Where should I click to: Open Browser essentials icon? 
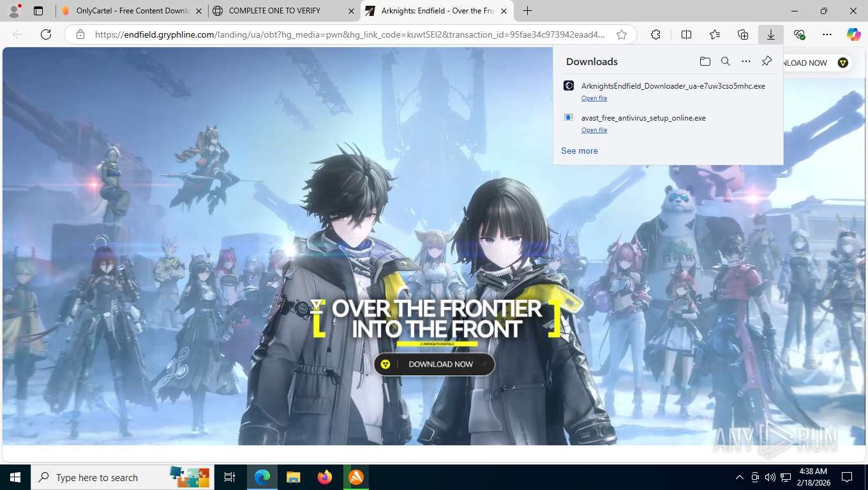(799, 34)
